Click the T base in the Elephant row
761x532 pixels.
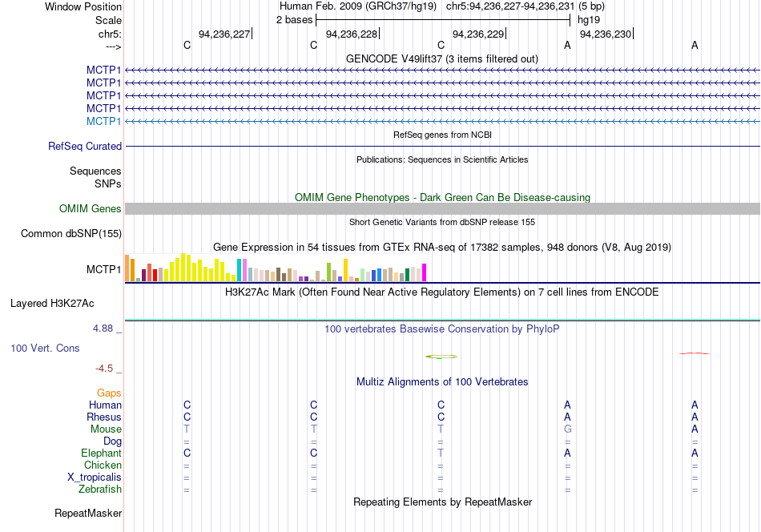pos(441,453)
